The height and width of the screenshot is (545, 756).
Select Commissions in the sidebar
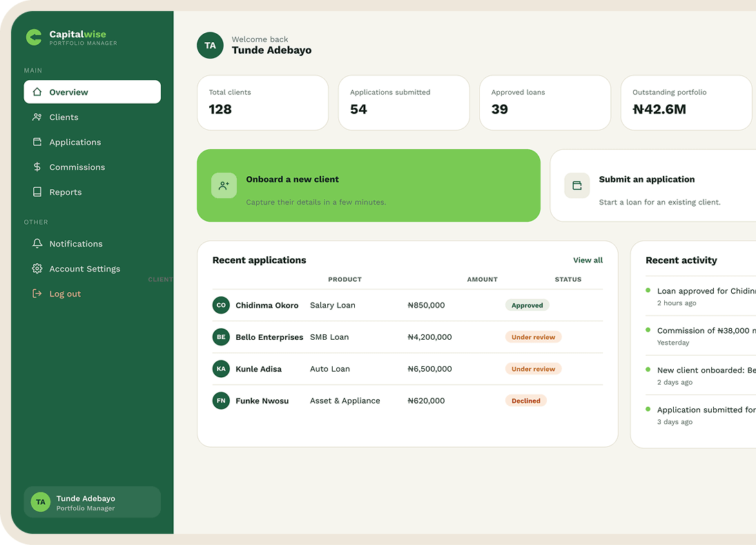[x=92, y=167]
